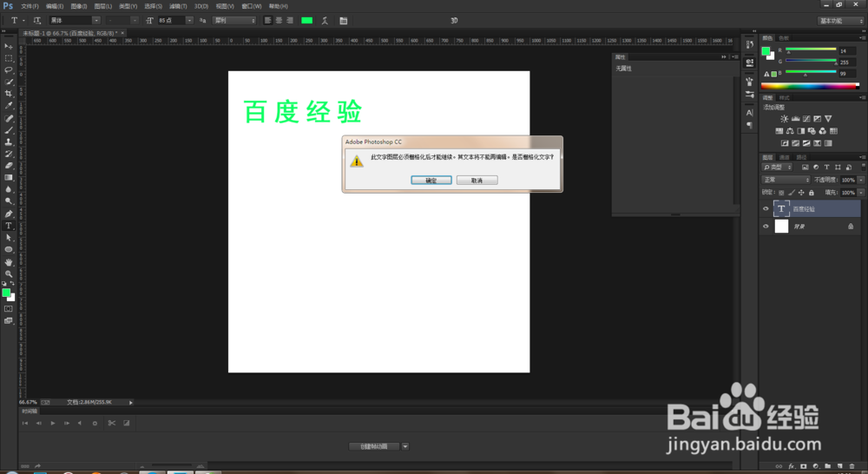Open the History panel icon
The height and width of the screenshot is (474, 868).
tap(750, 44)
